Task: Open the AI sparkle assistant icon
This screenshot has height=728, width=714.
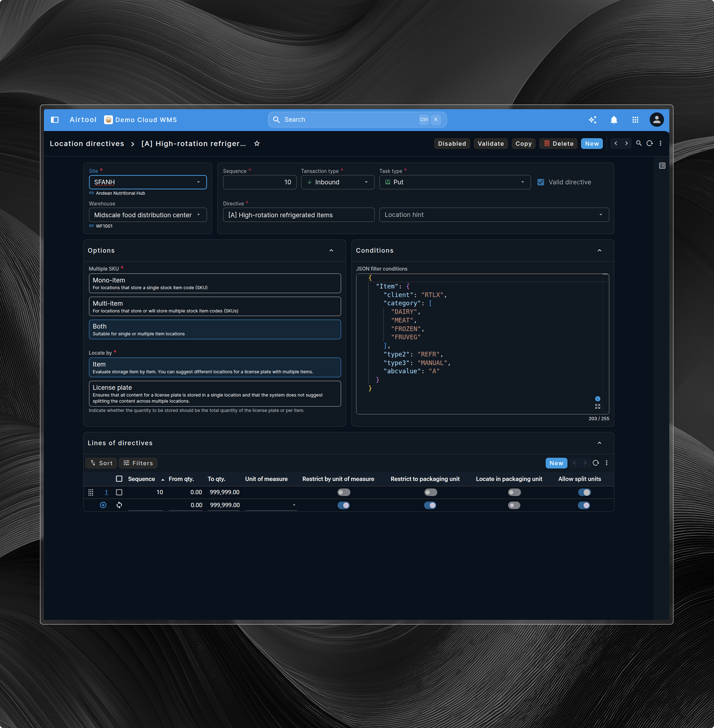Action: click(x=592, y=120)
